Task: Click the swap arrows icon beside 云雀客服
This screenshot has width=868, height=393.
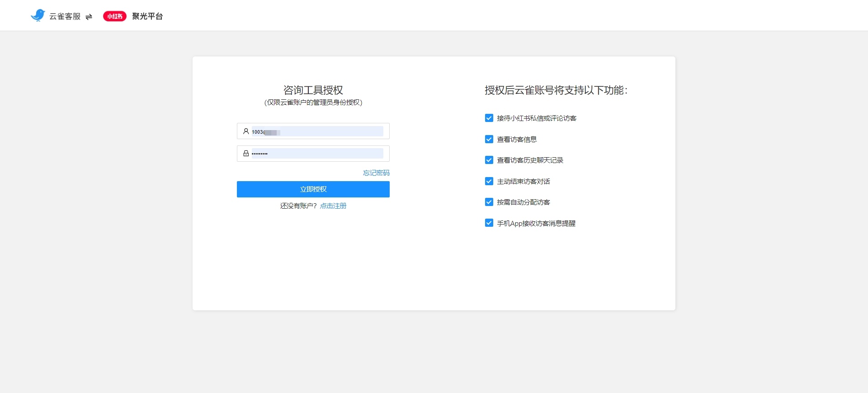Action: click(89, 17)
